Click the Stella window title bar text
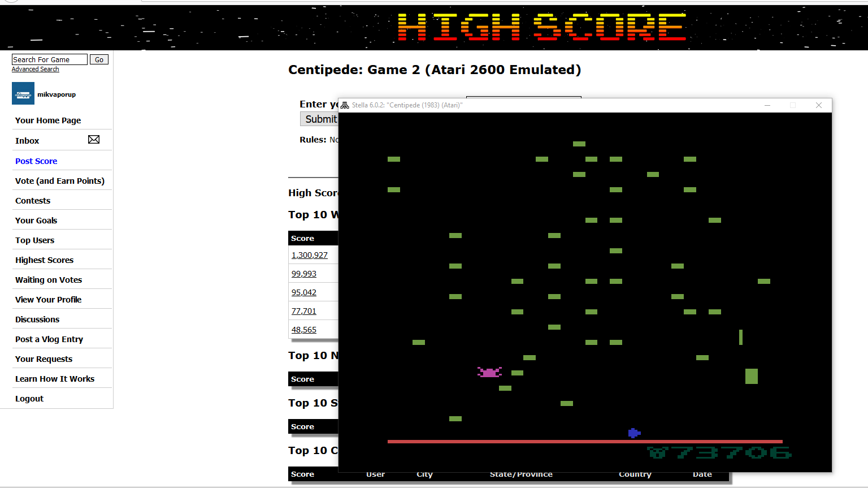The image size is (868, 488). pos(407,105)
